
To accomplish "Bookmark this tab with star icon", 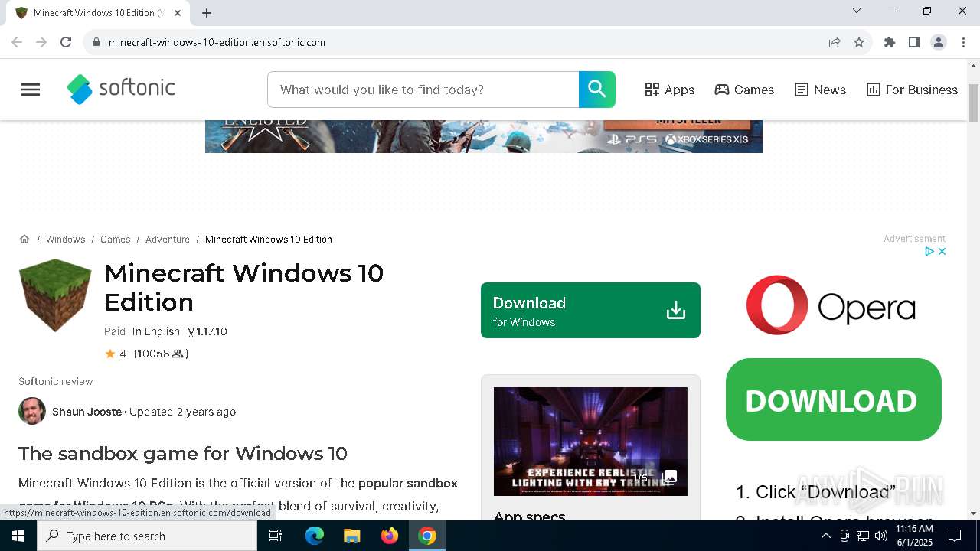I will coord(859,42).
